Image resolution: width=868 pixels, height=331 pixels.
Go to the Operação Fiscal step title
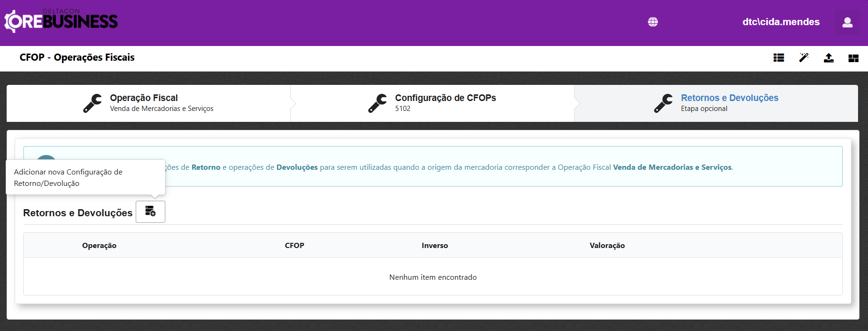tap(144, 98)
